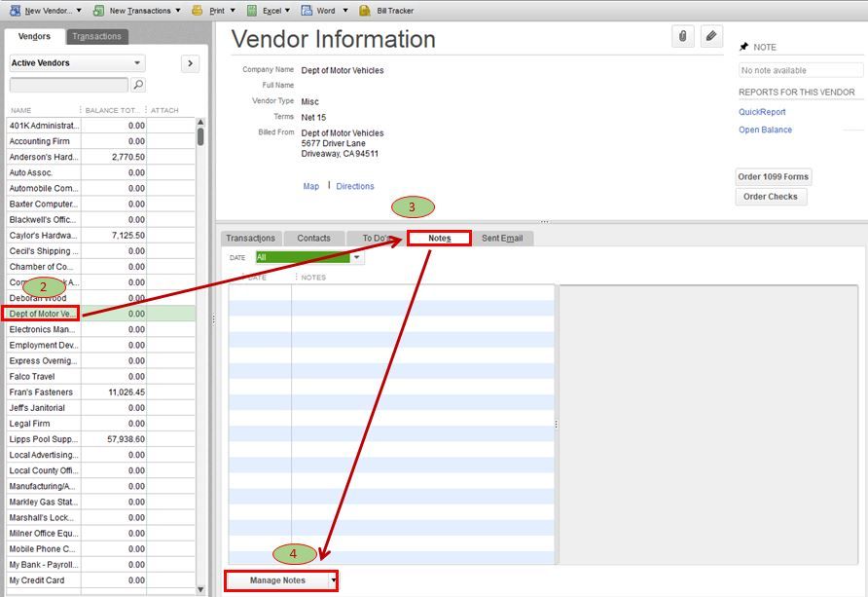Select vendor Chamber of Commerce
The width and height of the screenshot is (868, 597).
point(45,267)
